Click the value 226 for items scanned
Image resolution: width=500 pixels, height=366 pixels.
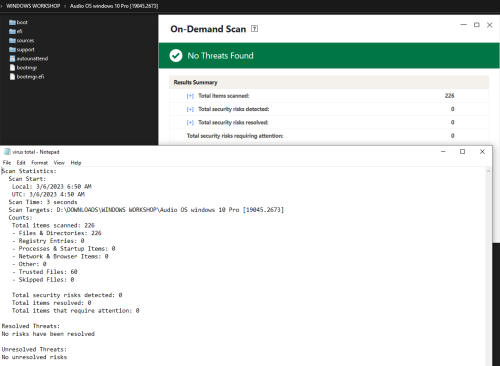click(x=449, y=96)
